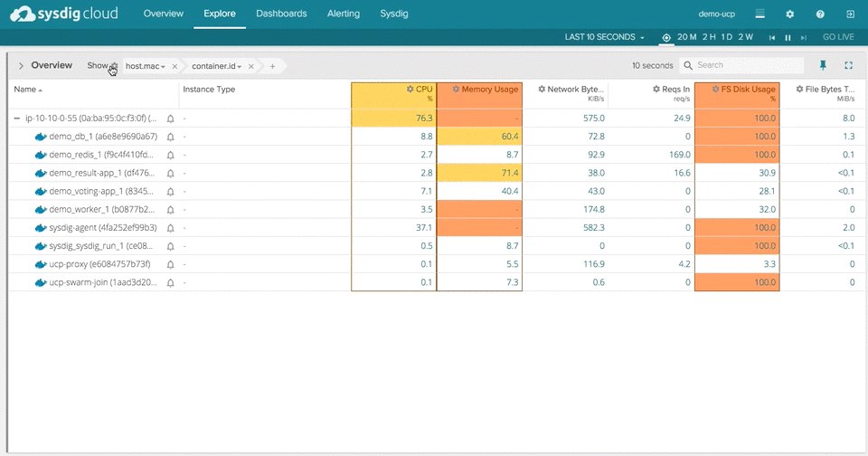
Task: Collapse the ip-10-10-0-55 host row
Action: click(x=17, y=119)
